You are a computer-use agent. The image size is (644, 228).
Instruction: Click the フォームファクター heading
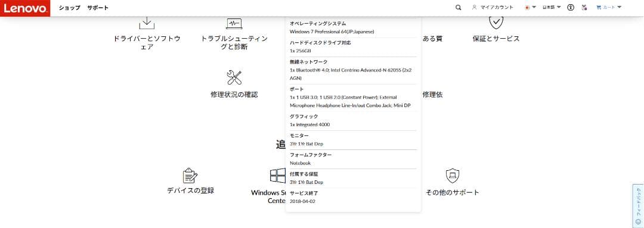coord(311,155)
